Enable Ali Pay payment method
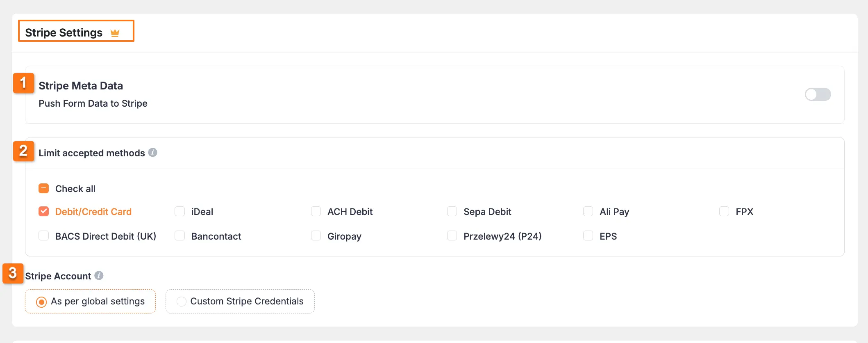Viewport: 868px width, 343px height. [588, 211]
